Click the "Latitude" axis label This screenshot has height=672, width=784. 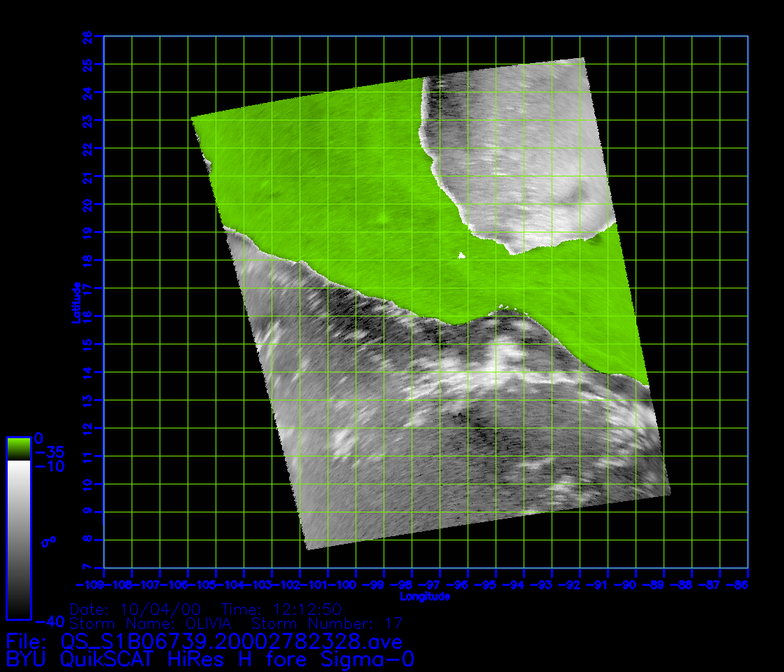pyautogui.click(x=74, y=302)
